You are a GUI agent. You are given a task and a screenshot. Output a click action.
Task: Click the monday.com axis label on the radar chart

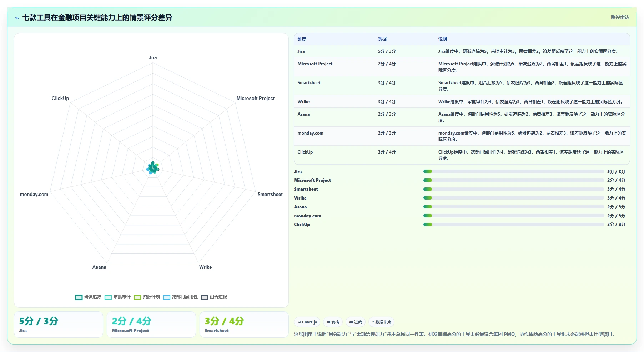tap(34, 194)
